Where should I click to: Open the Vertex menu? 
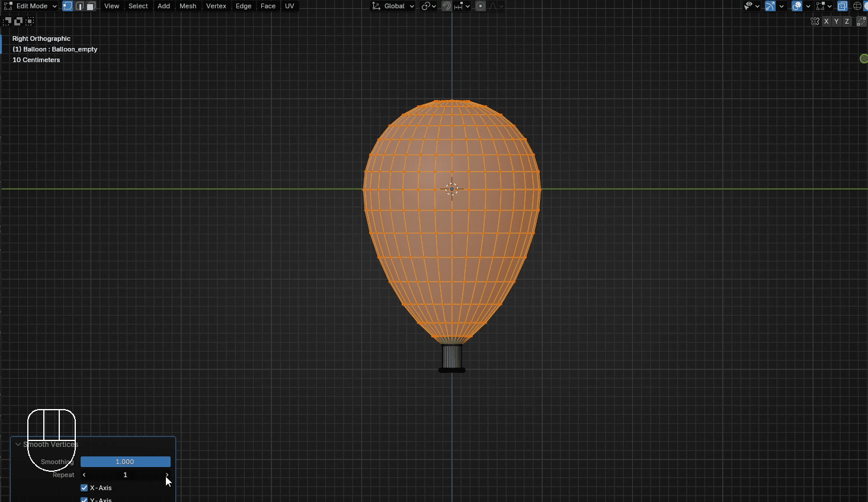(216, 6)
